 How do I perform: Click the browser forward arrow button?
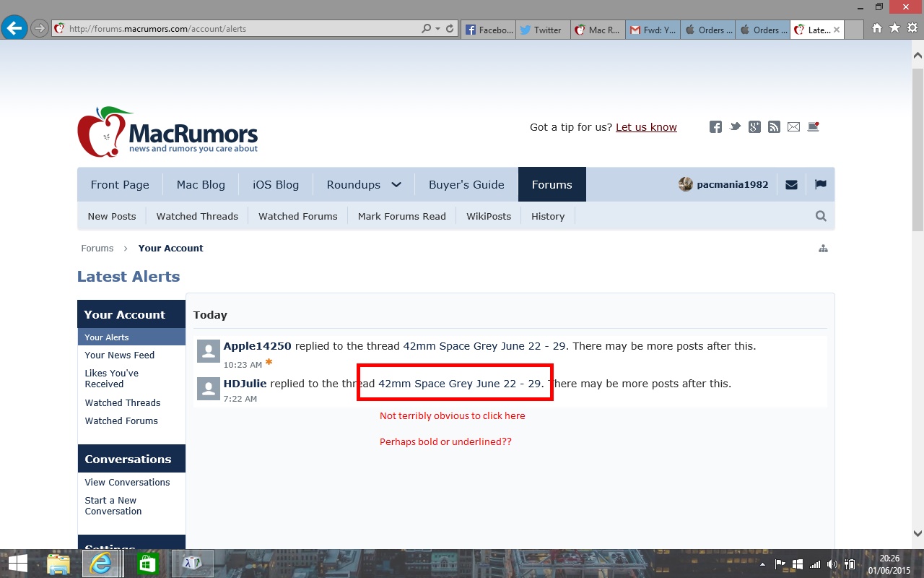pyautogui.click(x=39, y=29)
